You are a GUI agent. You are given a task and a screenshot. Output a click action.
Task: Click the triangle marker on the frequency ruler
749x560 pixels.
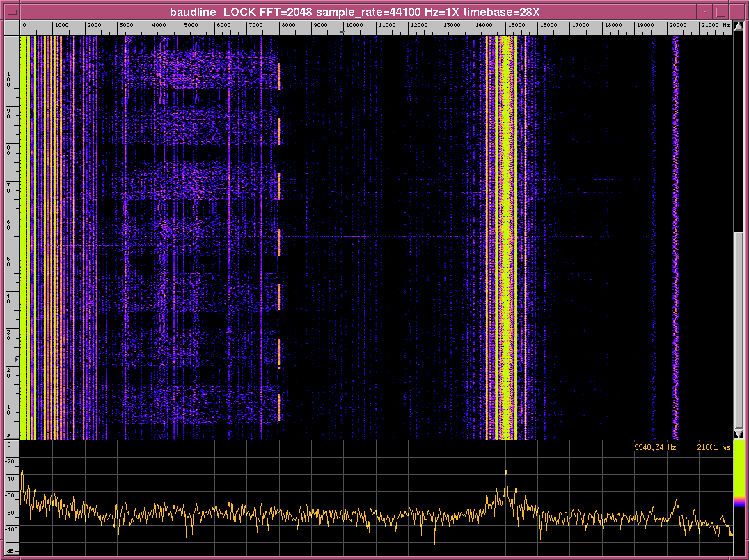tap(342, 32)
